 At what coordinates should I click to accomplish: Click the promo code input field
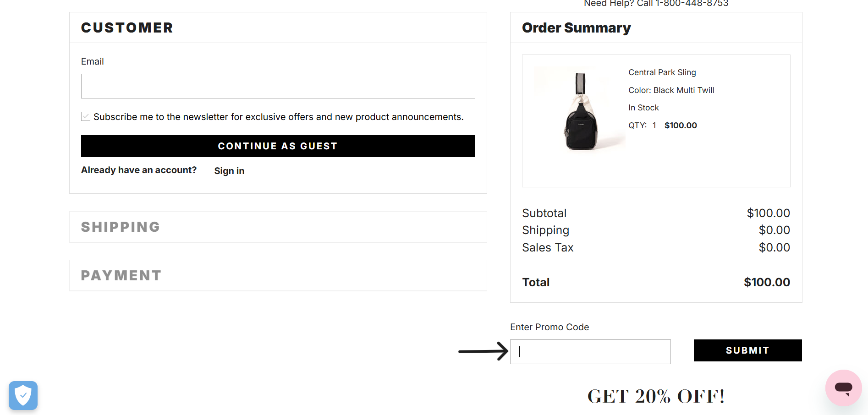coord(590,352)
